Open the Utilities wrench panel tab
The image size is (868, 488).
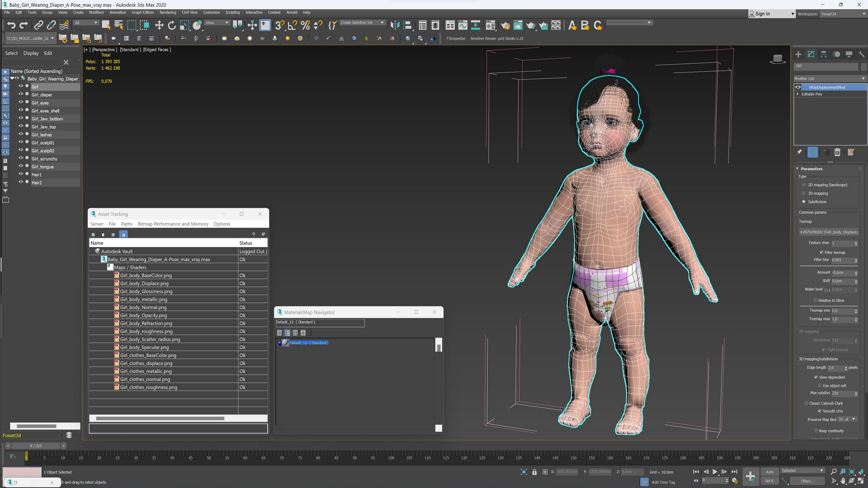[862, 54]
